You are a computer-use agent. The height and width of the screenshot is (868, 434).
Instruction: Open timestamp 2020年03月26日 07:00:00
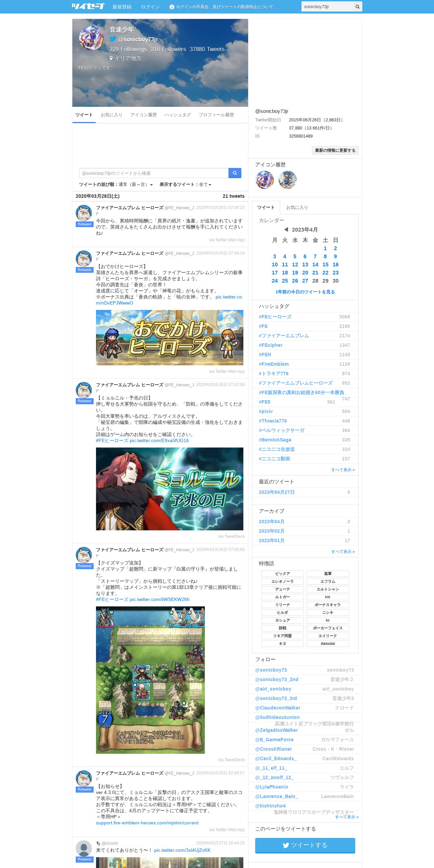pyautogui.click(x=220, y=550)
